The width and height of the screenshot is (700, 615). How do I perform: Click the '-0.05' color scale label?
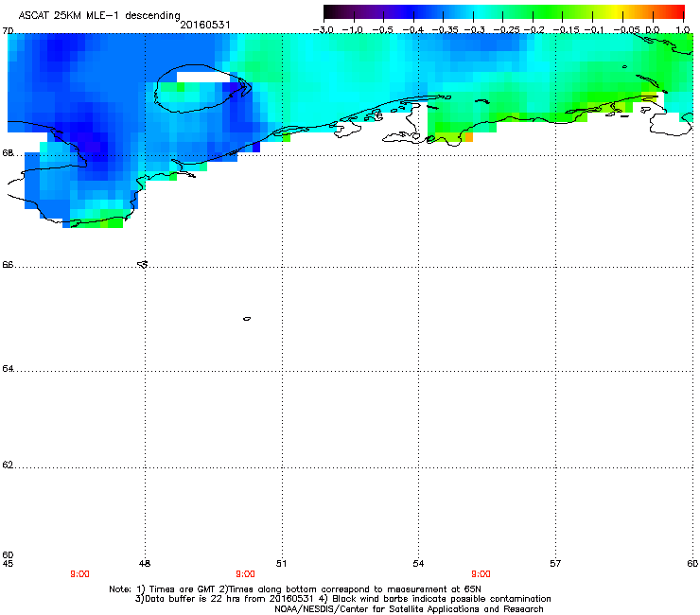click(x=626, y=29)
